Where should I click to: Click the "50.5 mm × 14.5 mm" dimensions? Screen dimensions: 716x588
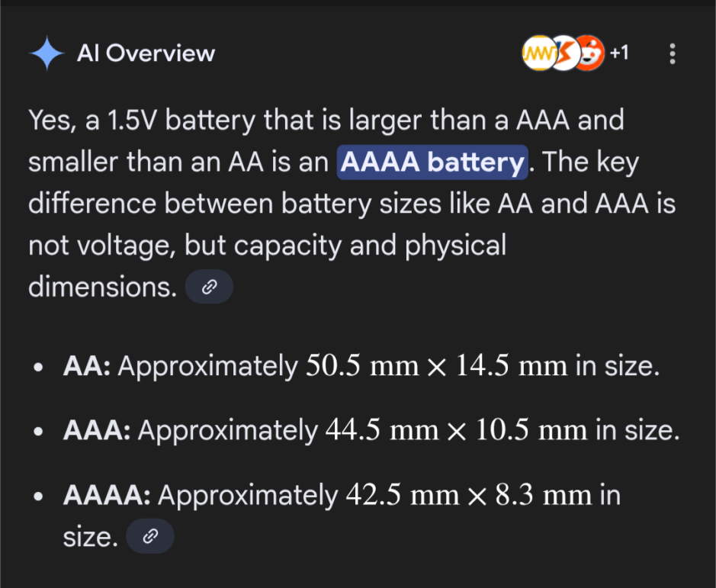[x=436, y=367]
